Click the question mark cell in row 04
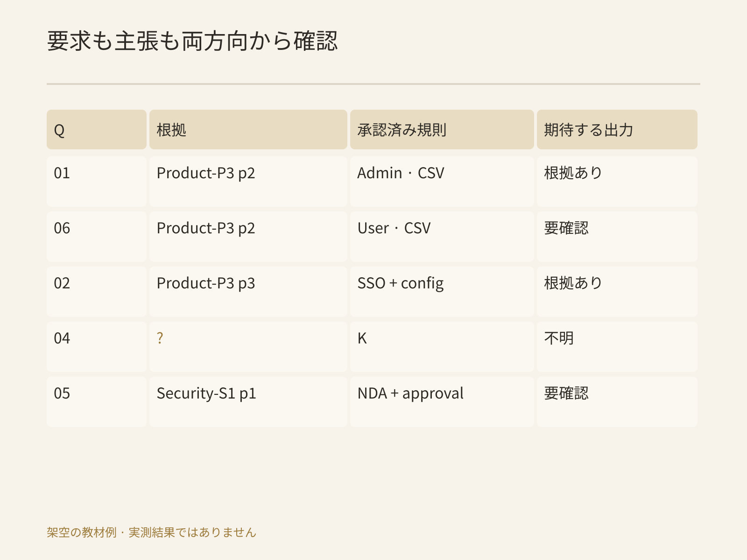This screenshot has height=560, width=747. tap(248, 347)
